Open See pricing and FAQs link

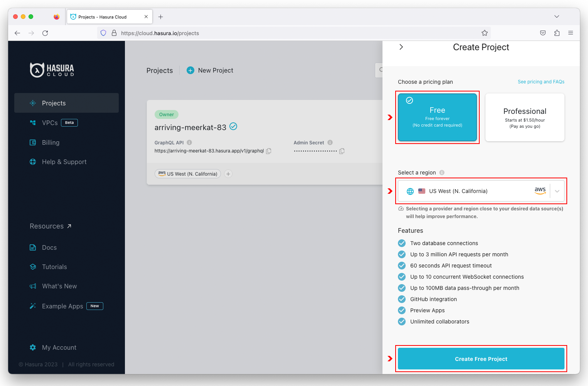(541, 82)
